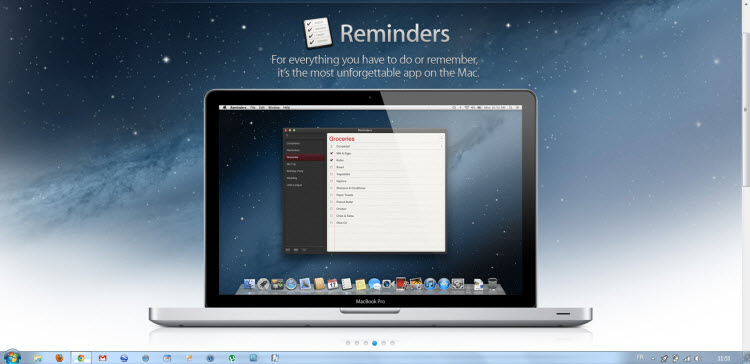
Task: Toggle the checked Milk & Eggs checkbox
Action: (331, 153)
